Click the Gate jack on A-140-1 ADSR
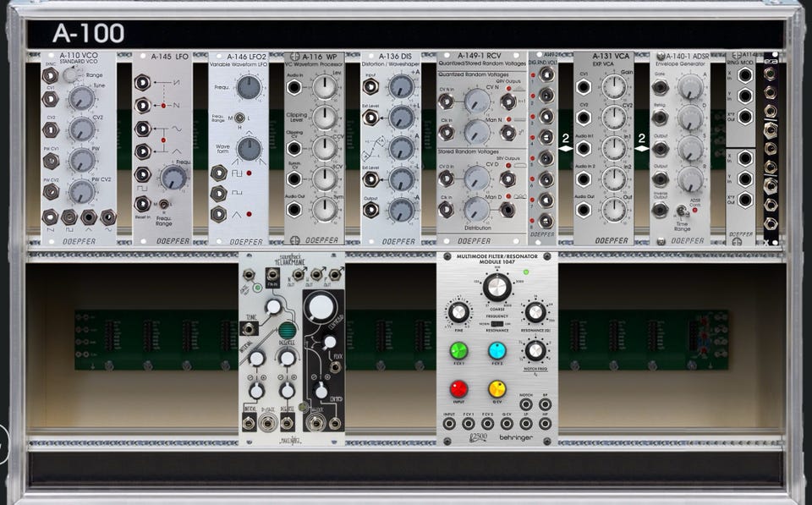The height and width of the screenshot is (505, 812). click(x=659, y=87)
